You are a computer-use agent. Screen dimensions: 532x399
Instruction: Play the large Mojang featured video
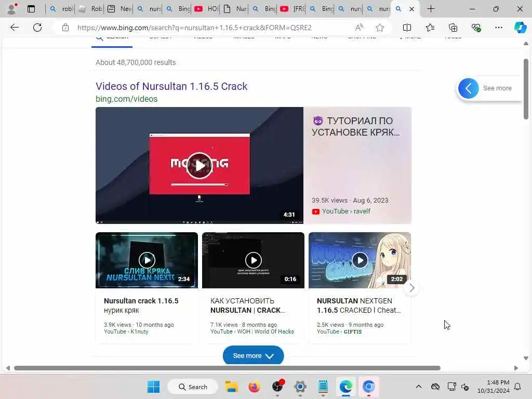199,165
